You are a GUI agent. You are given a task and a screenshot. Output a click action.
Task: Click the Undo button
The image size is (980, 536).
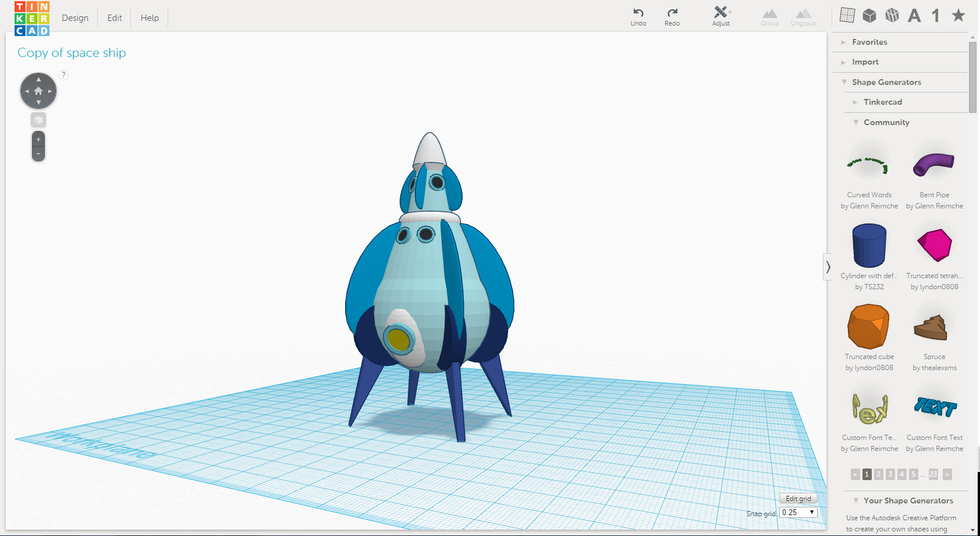(638, 16)
